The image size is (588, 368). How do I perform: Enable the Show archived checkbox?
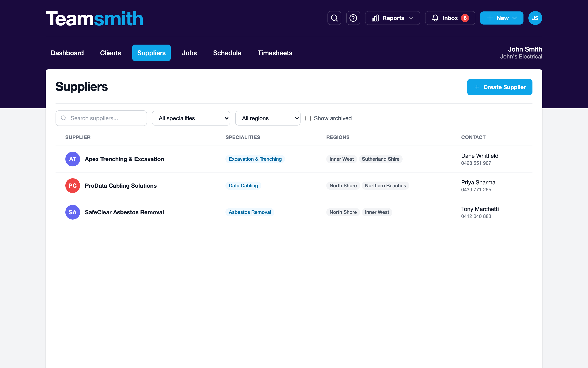pyautogui.click(x=308, y=118)
